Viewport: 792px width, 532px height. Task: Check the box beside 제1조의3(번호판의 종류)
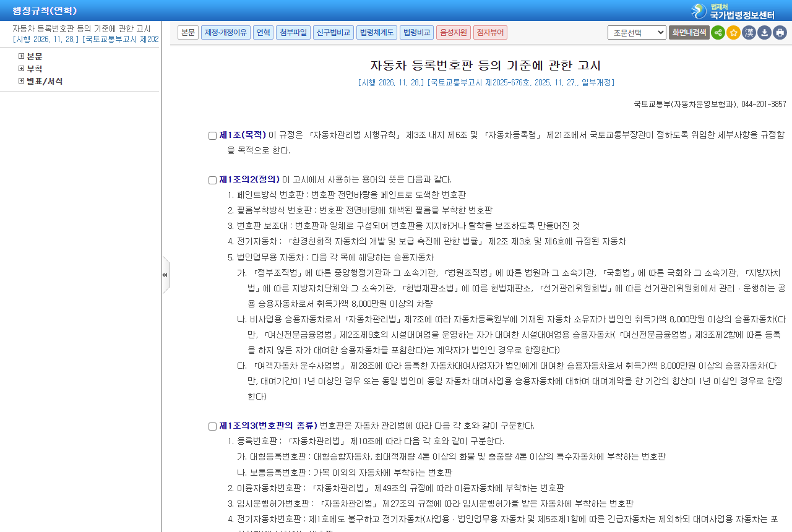[x=212, y=426]
